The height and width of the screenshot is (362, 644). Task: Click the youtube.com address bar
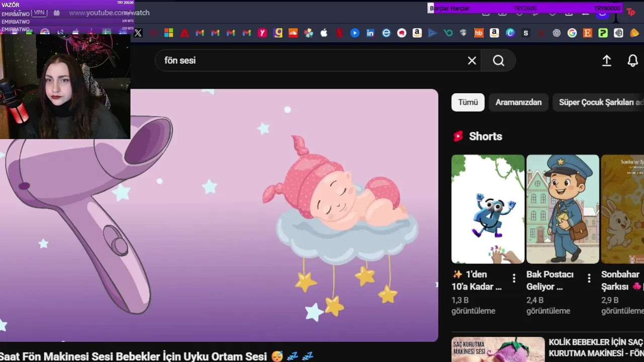tap(109, 13)
